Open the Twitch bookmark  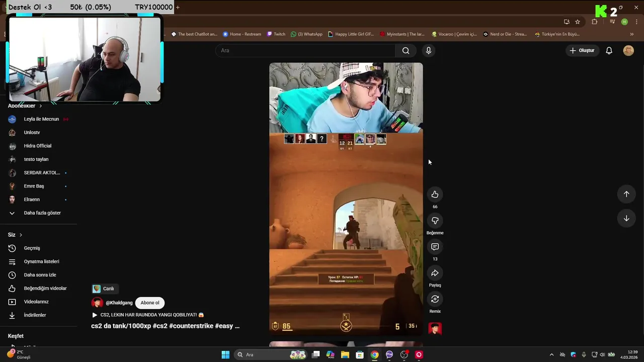tap(276, 34)
